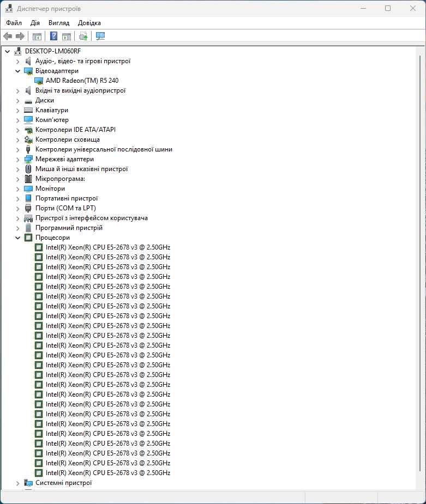Collapse the DESKTOP-LM060RF root node
The width and height of the screenshot is (426, 504).
click(x=8, y=51)
